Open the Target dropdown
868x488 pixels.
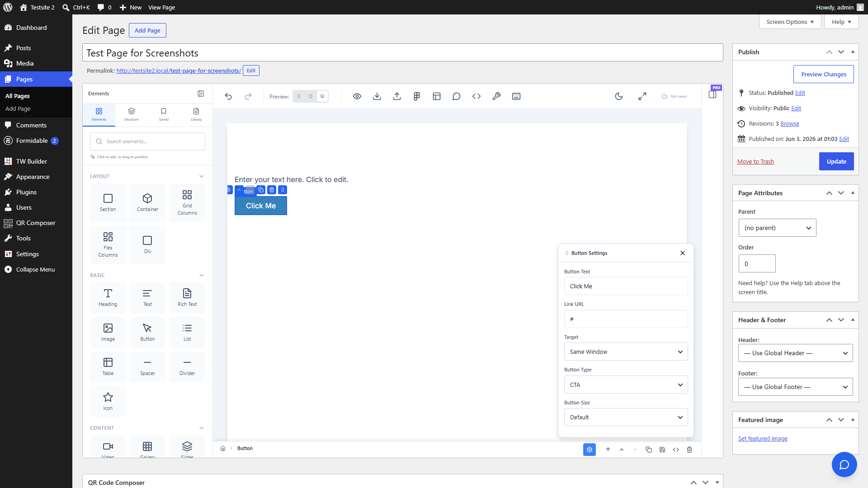(626, 352)
